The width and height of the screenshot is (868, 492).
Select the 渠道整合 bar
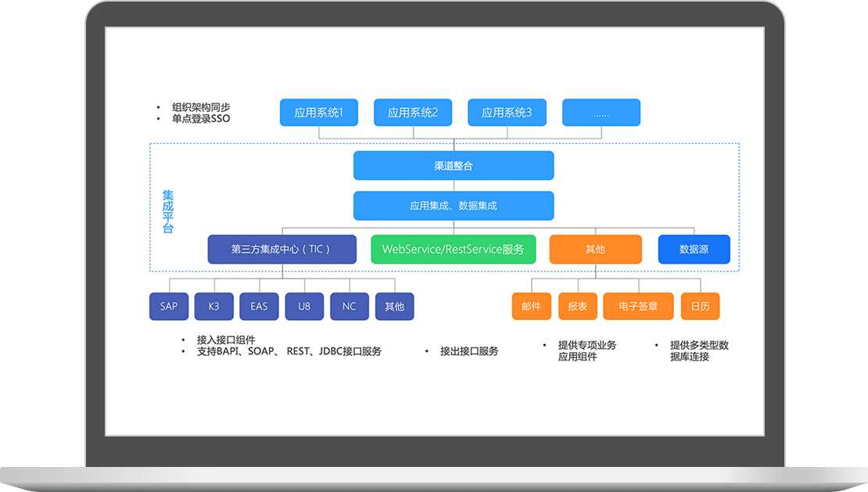(454, 166)
